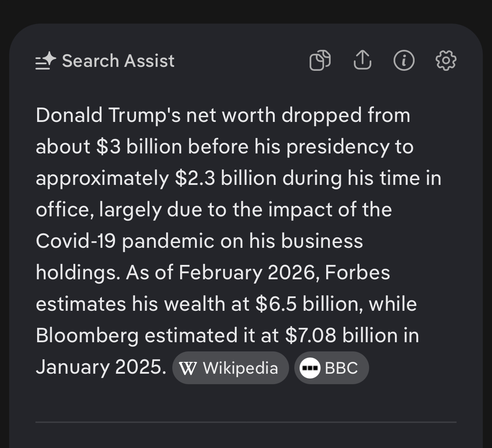This screenshot has height=448, width=492.
Task: Click the Search Assist title text
Action: (118, 60)
